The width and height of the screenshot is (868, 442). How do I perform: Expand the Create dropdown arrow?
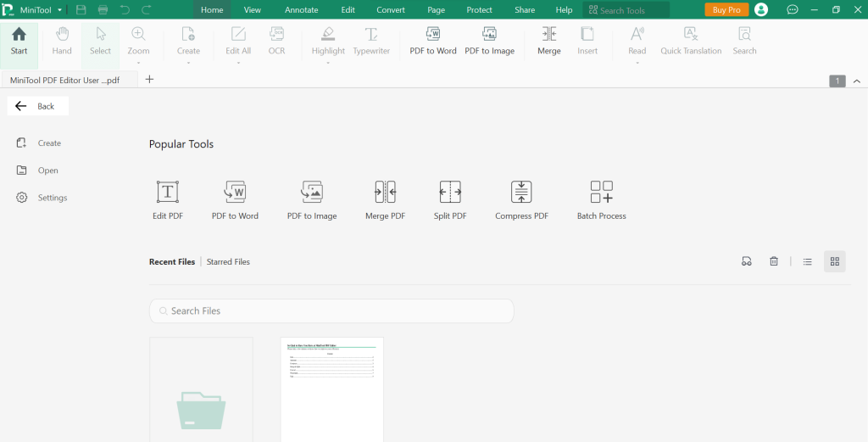188,63
